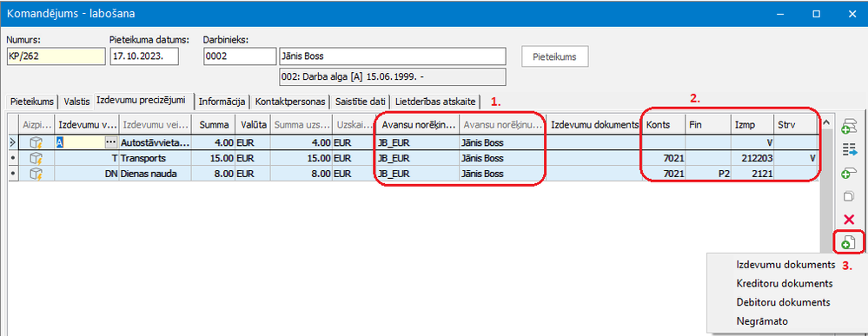The height and width of the screenshot is (336, 868).
Task: Go to Kontaktpersonas tab
Action: pyautogui.click(x=289, y=102)
